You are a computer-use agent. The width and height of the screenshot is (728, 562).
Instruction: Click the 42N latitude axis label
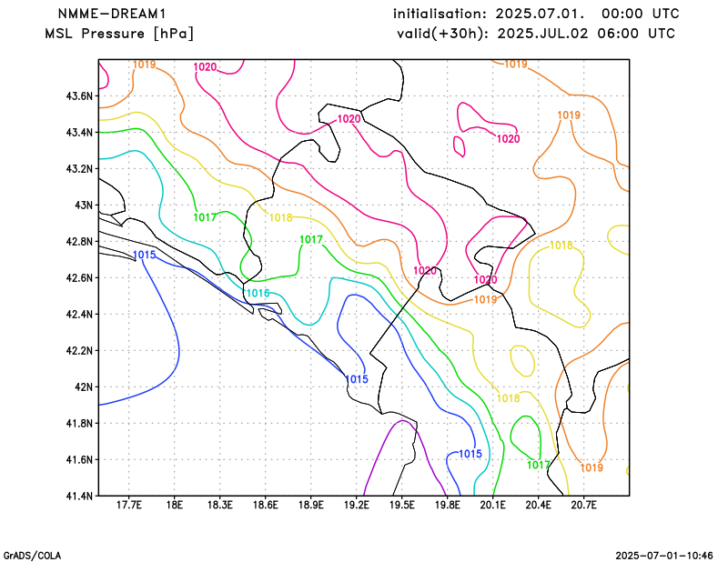click(84, 387)
